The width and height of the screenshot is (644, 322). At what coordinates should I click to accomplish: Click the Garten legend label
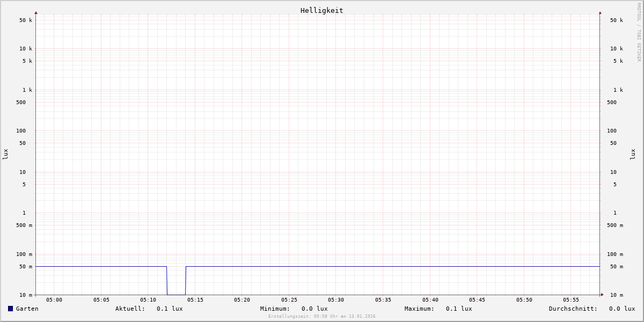tap(27, 309)
